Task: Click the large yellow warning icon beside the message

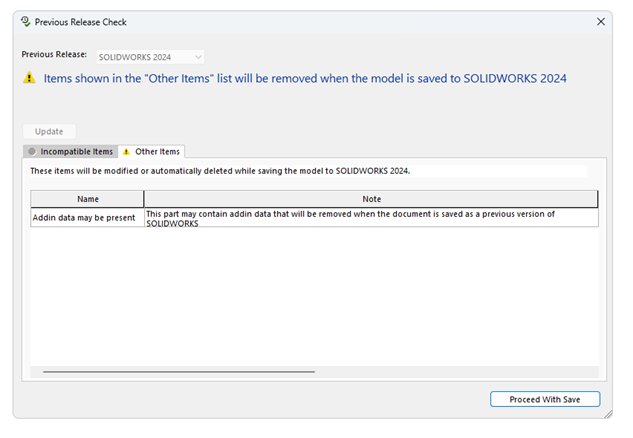Action: [29, 79]
